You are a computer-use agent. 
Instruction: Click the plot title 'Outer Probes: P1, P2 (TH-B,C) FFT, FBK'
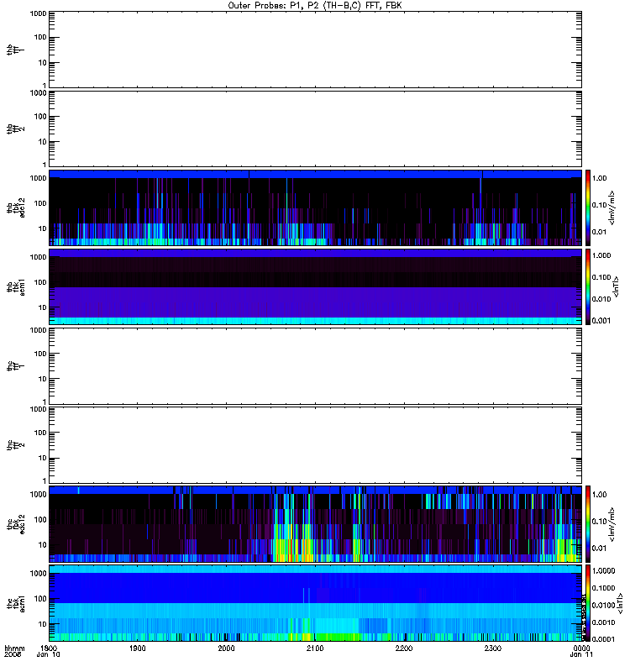tap(315, 6)
